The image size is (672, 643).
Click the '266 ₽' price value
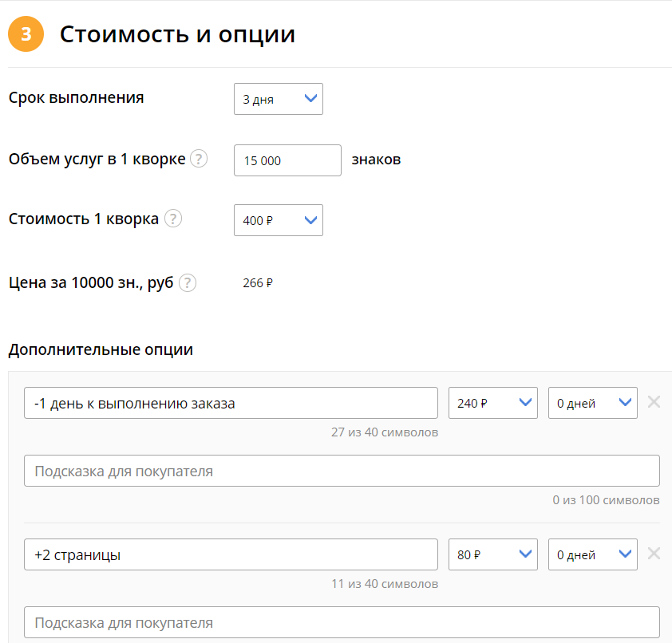tap(258, 282)
